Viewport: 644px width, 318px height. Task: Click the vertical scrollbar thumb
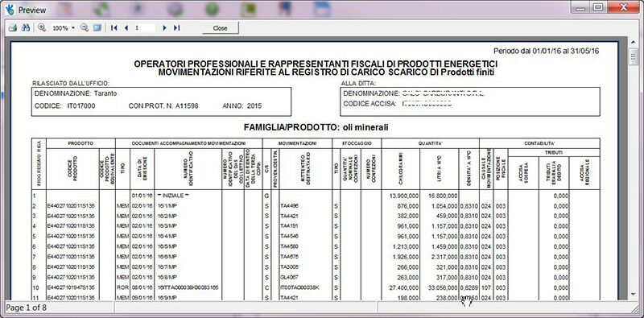coord(633,56)
